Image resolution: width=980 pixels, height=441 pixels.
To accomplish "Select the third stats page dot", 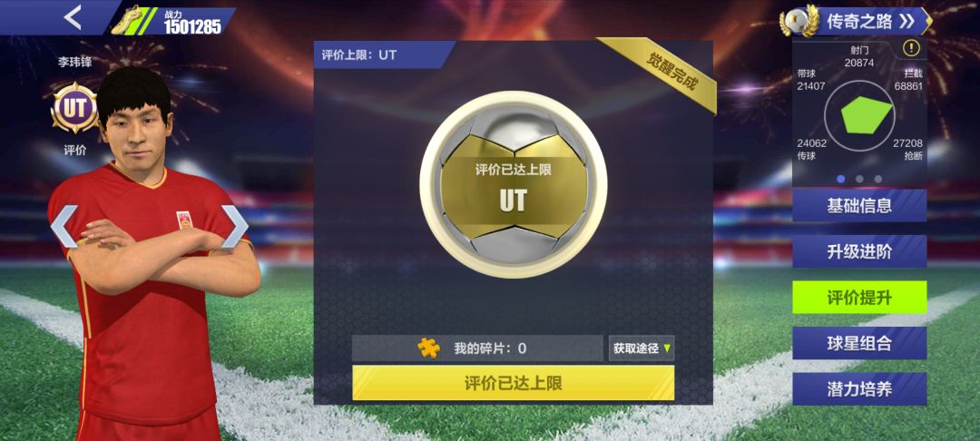I will tap(878, 179).
